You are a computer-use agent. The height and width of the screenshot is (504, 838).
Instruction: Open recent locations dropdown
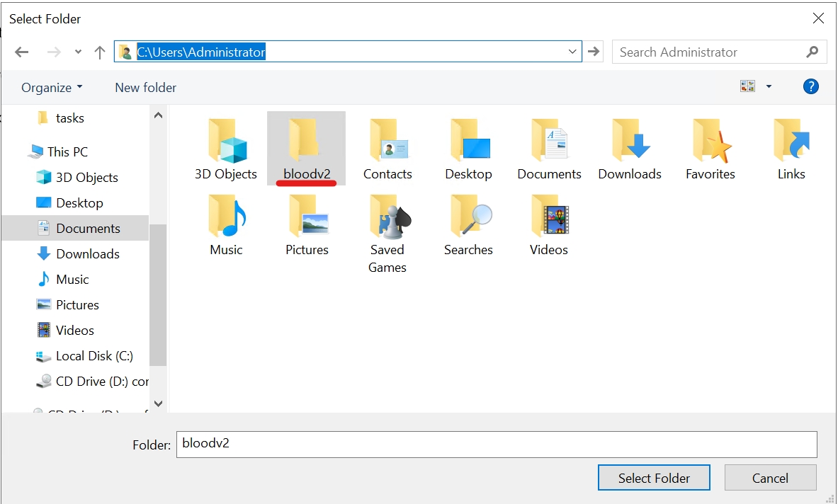[78, 52]
